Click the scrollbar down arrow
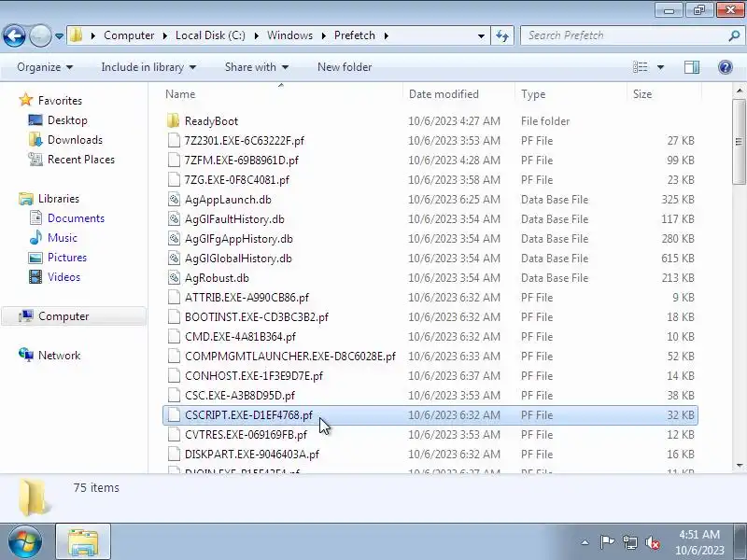747x560 pixels. tap(739, 465)
